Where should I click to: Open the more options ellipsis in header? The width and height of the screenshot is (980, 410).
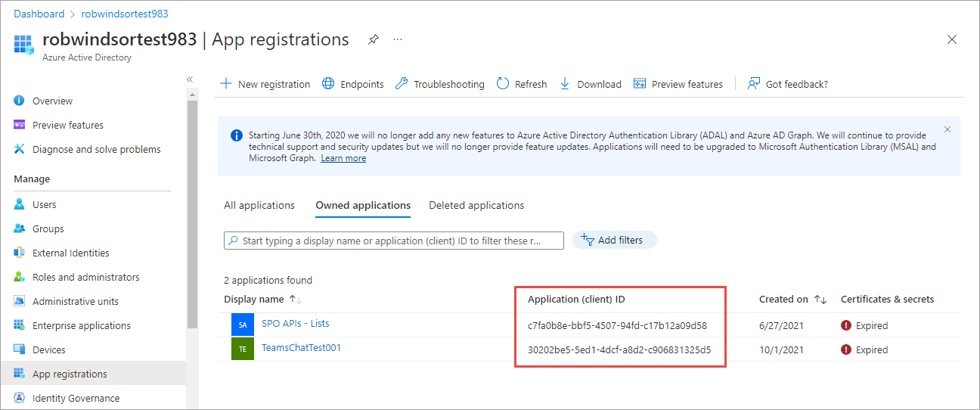(x=398, y=39)
